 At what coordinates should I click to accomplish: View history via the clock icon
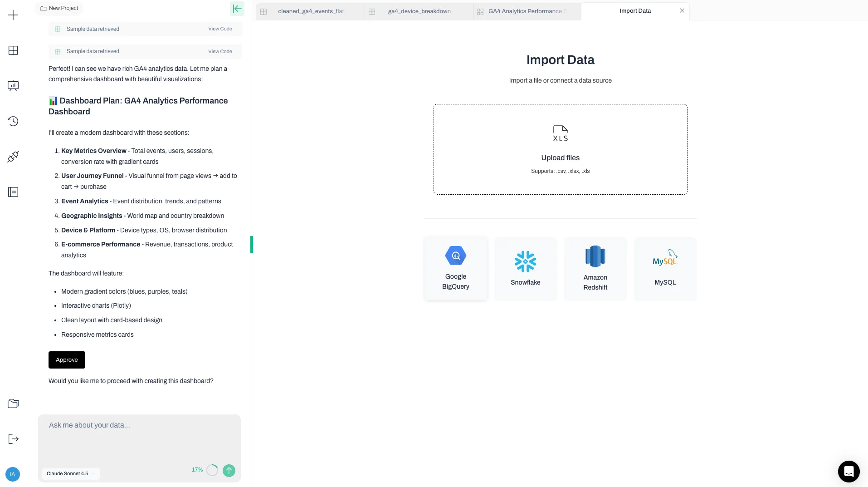[x=13, y=121]
